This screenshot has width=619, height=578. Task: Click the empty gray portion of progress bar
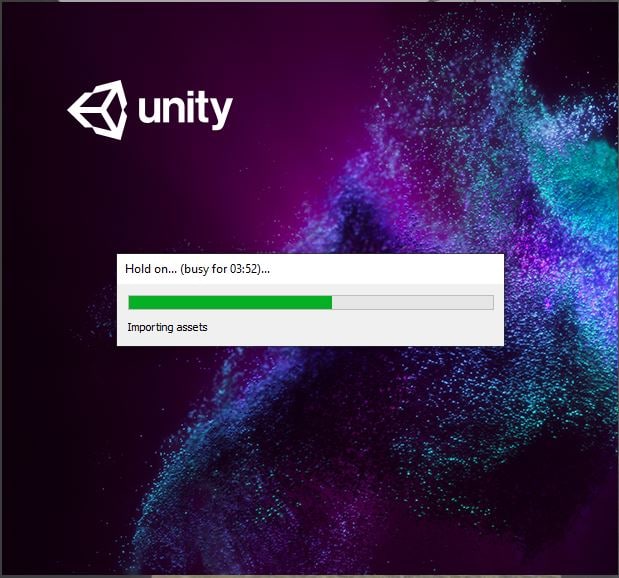tap(413, 302)
